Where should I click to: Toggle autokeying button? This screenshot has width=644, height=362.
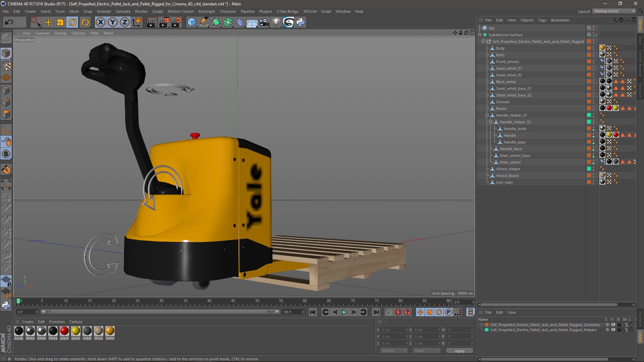[x=398, y=312]
